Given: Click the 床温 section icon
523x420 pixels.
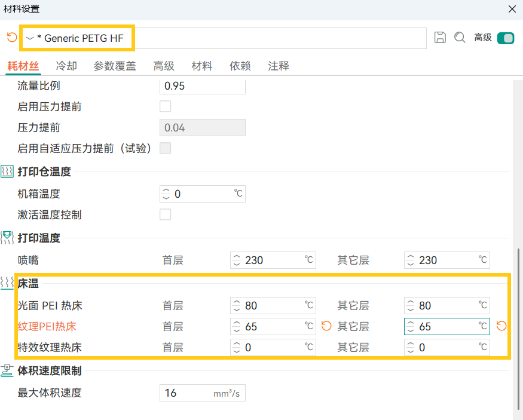Looking at the screenshot, I should click(7, 283).
